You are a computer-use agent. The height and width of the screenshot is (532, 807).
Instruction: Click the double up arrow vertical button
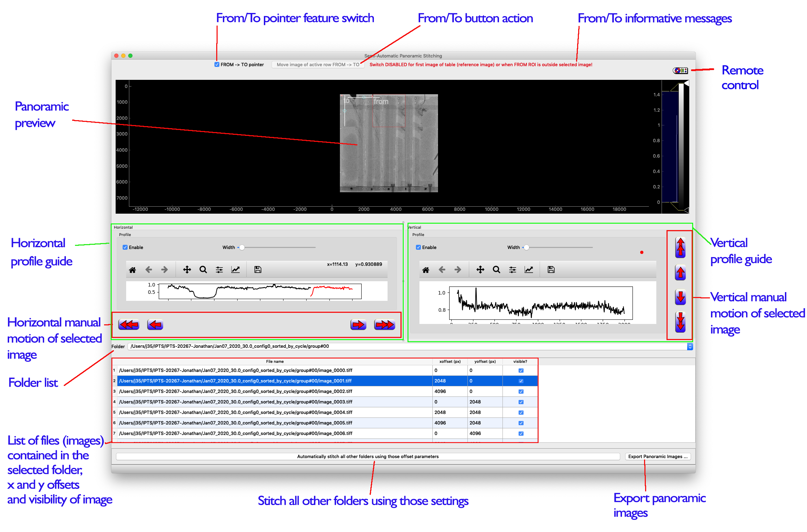pos(680,247)
